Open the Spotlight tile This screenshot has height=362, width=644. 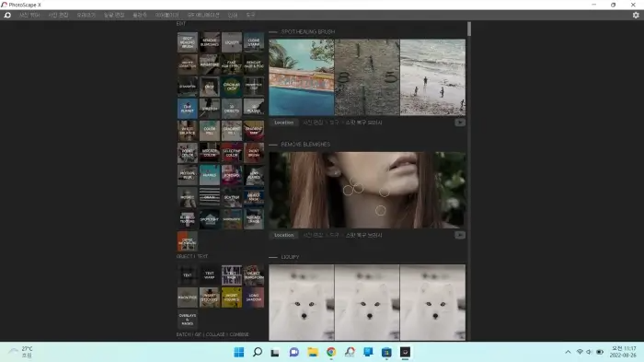coord(210,219)
